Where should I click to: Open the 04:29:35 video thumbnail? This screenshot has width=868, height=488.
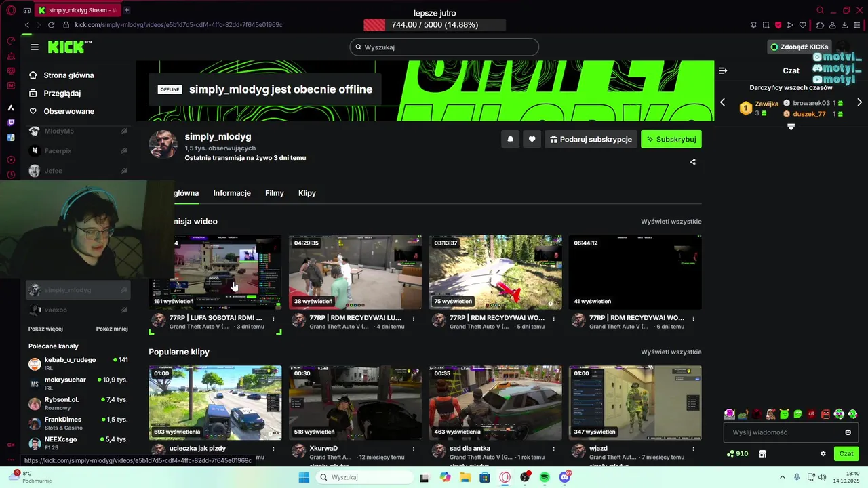pos(355,272)
